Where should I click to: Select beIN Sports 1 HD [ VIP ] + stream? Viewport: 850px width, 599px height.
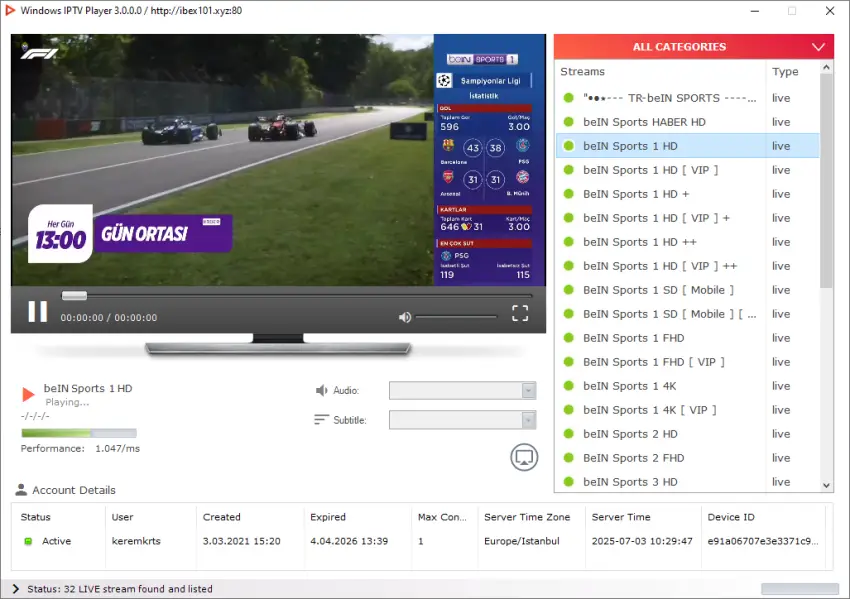click(687, 218)
